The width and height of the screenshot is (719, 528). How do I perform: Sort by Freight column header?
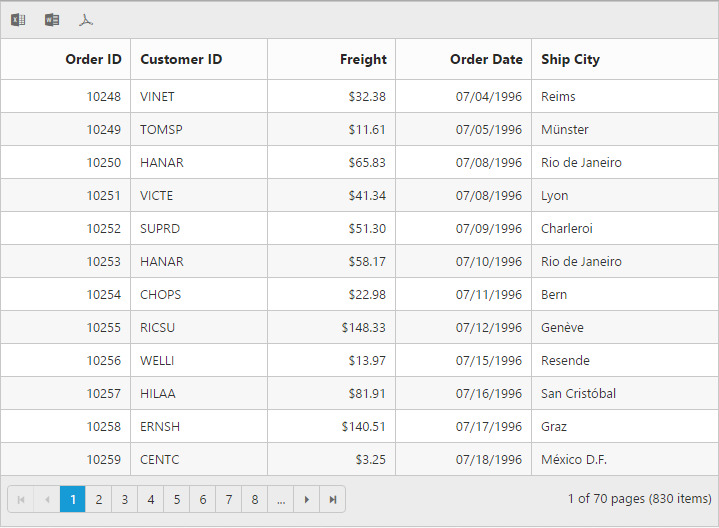[363, 59]
